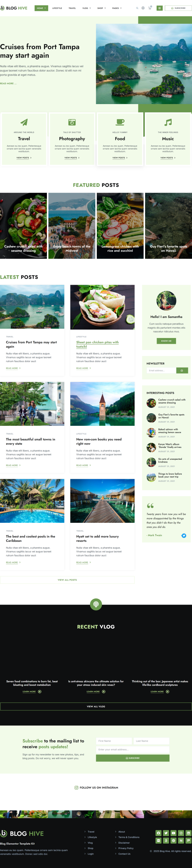
Task: View the shopping cart icon
Action: [150, 8]
